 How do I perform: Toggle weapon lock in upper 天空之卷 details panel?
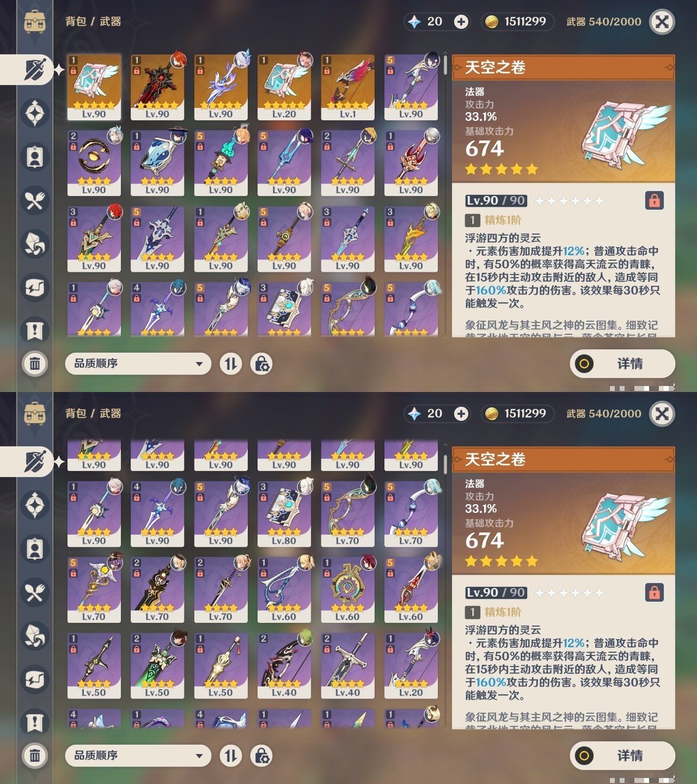coord(654,200)
